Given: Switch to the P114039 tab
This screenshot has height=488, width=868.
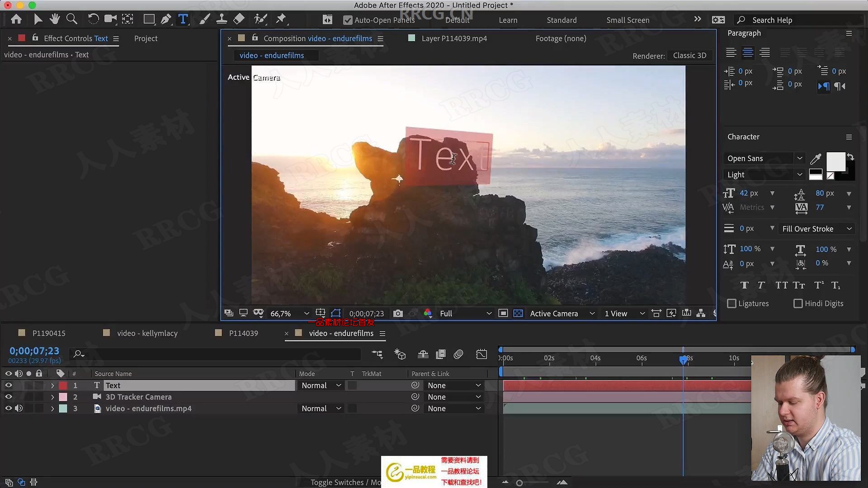Looking at the screenshot, I should (243, 333).
